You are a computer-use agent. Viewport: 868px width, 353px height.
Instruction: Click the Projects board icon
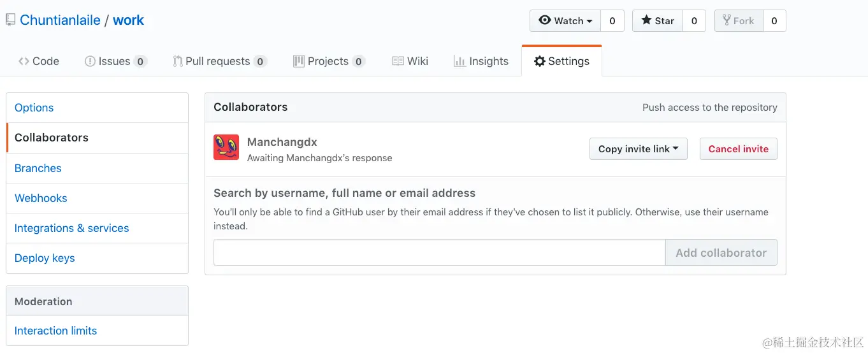coord(298,61)
